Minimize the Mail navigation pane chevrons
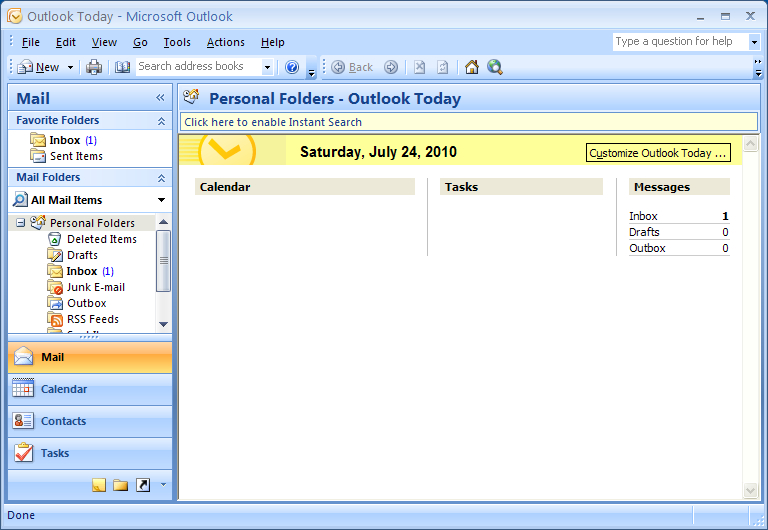The height and width of the screenshot is (530, 768). 160,97
